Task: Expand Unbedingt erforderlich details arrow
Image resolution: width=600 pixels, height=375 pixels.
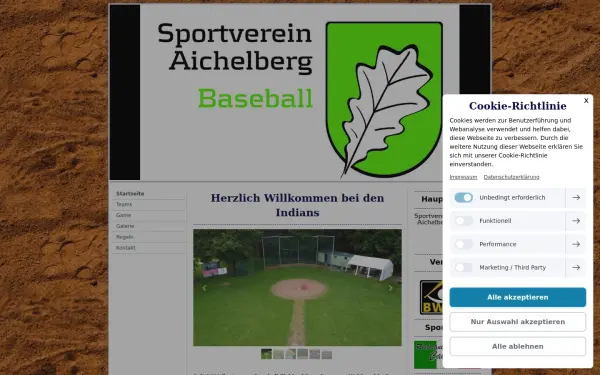Action: click(576, 197)
